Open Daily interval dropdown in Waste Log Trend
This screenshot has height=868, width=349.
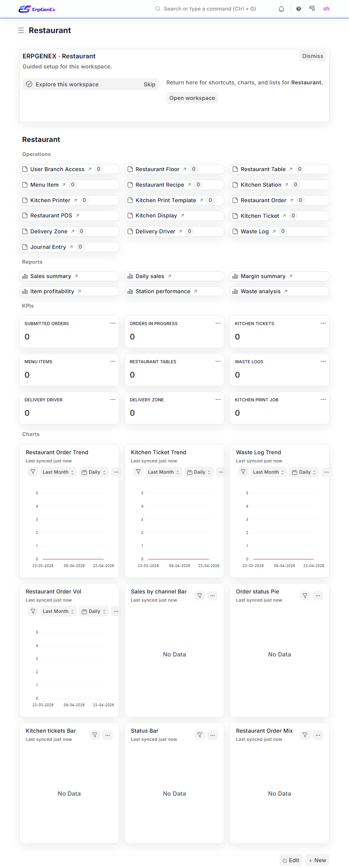304,472
